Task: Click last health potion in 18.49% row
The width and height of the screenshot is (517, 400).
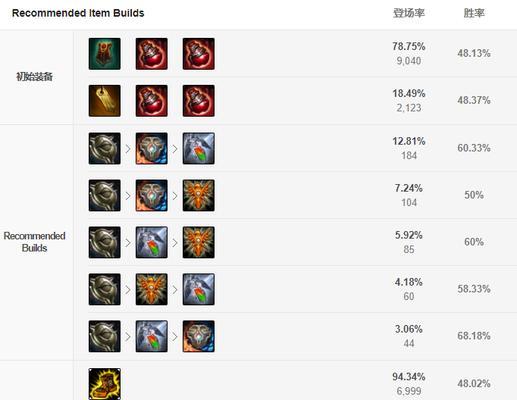Action: (x=199, y=101)
